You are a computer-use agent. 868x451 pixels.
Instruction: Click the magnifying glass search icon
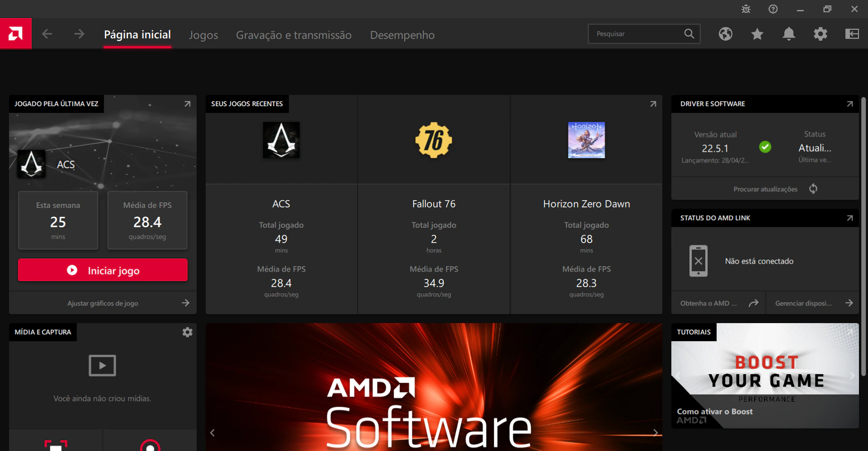[x=689, y=34]
